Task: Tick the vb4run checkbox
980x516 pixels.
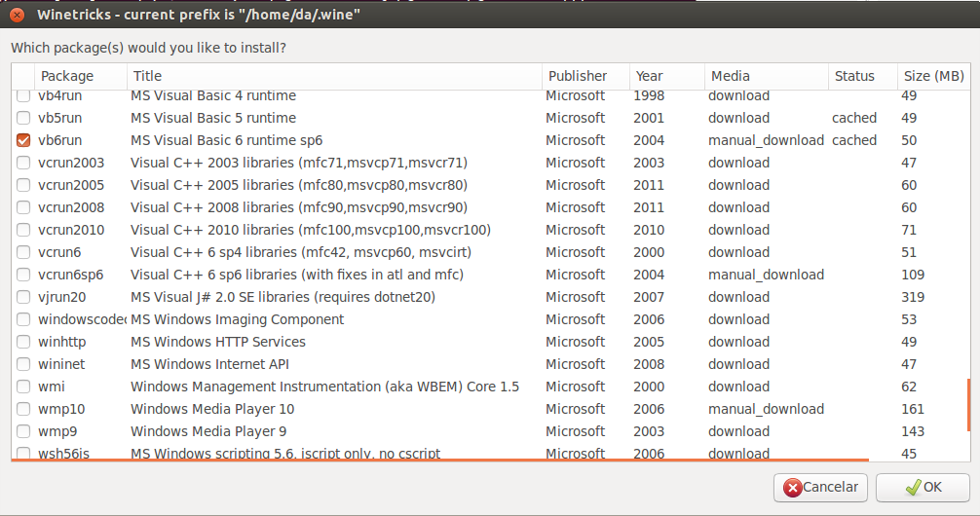Action: pyautogui.click(x=23, y=95)
